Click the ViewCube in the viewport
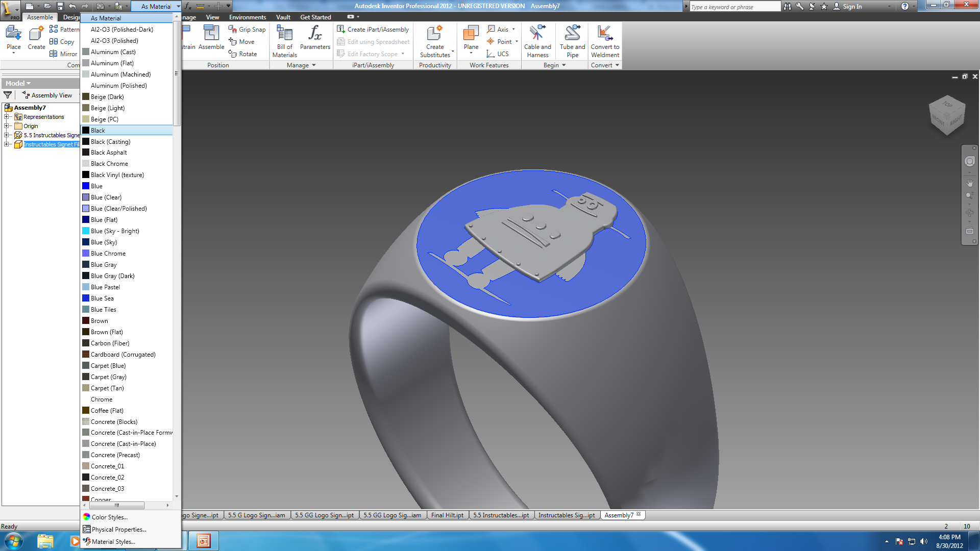The image size is (980, 551). tap(947, 115)
